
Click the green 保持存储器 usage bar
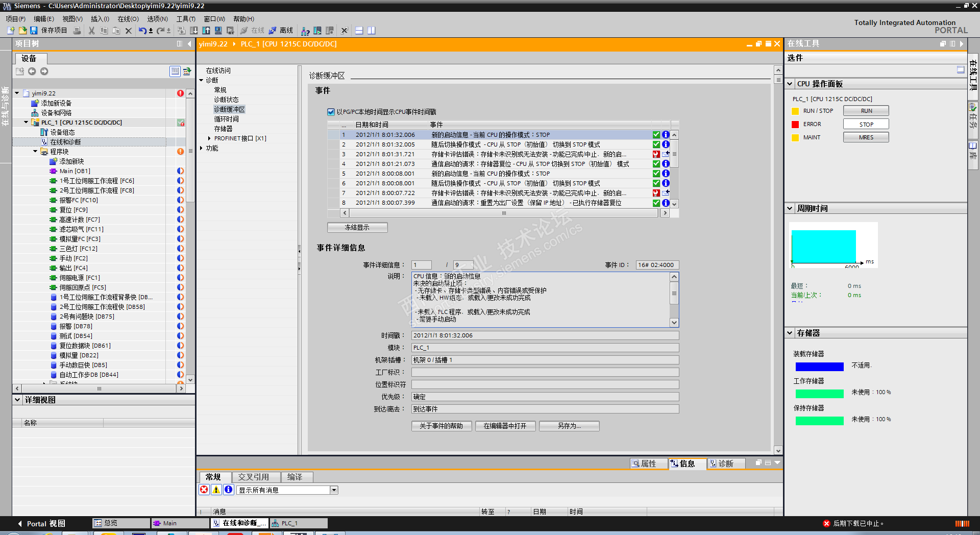click(820, 421)
